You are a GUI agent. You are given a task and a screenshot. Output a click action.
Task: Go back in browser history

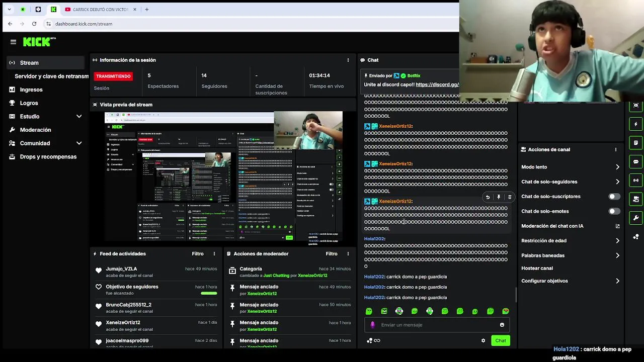(x=10, y=24)
